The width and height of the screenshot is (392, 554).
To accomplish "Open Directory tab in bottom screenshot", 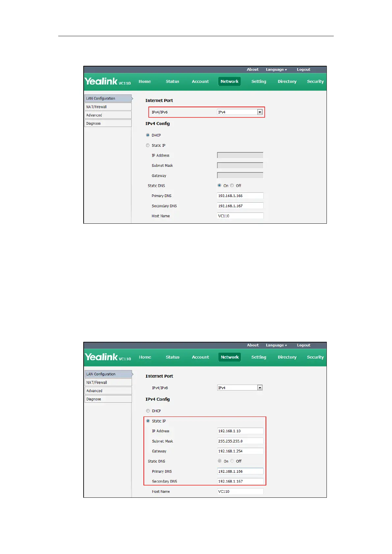I will pos(287,357).
